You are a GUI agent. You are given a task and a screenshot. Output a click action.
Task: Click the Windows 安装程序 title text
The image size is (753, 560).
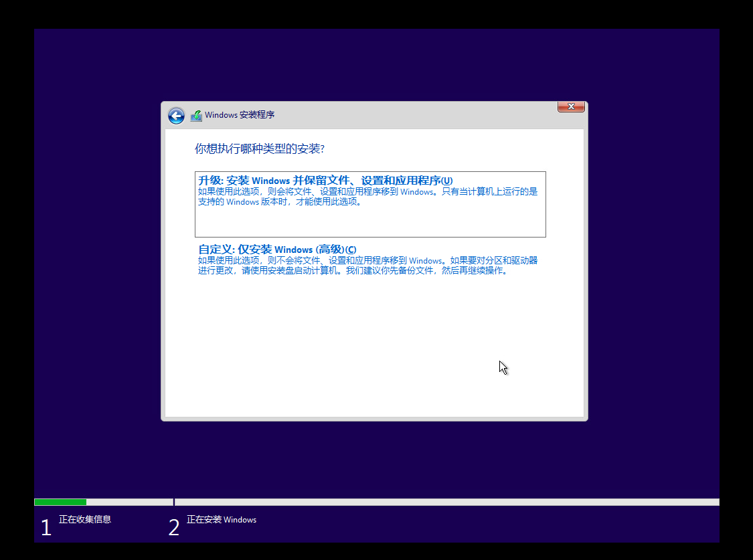point(240,115)
